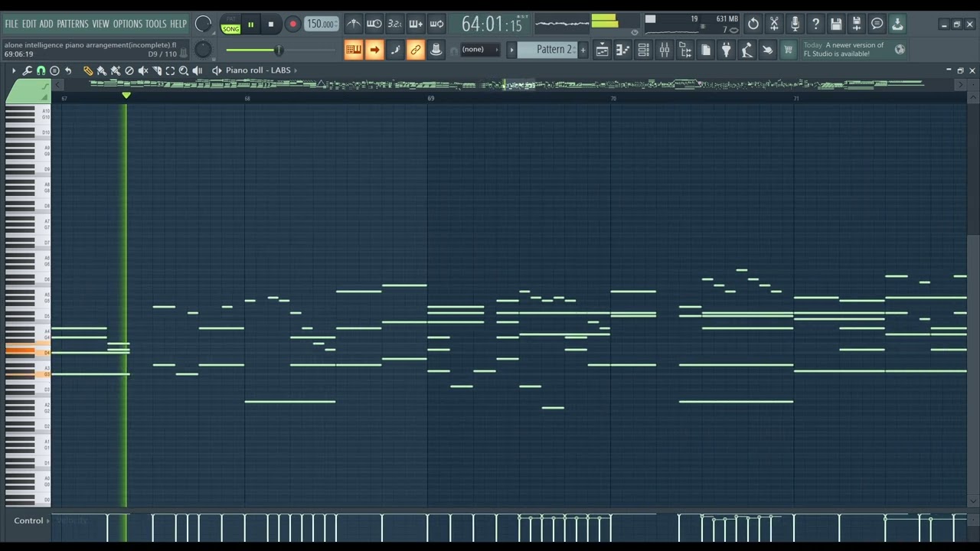Pause playback with the pause button

tap(250, 24)
